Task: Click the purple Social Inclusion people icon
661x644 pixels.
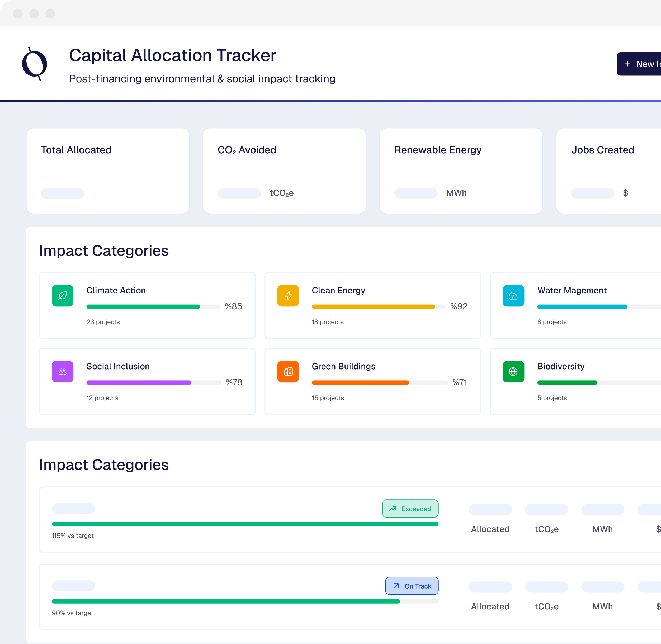Action: [63, 371]
